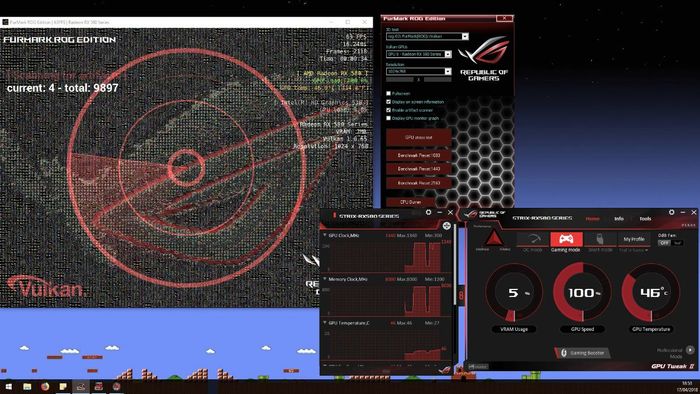
Task: Open the 3D test dropdown in FurMark
Action: pos(465,36)
